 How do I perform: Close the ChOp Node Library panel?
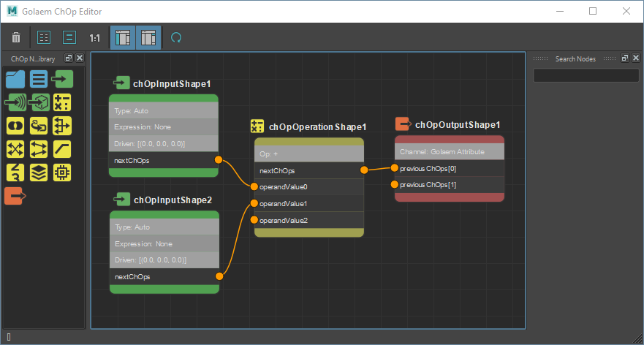pyautogui.click(x=80, y=58)
